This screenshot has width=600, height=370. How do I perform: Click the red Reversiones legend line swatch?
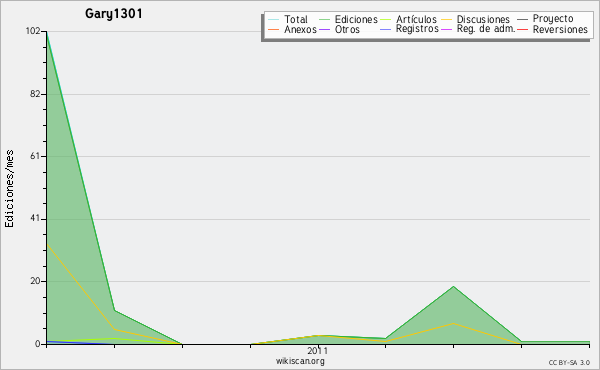[x=522, y=29]
